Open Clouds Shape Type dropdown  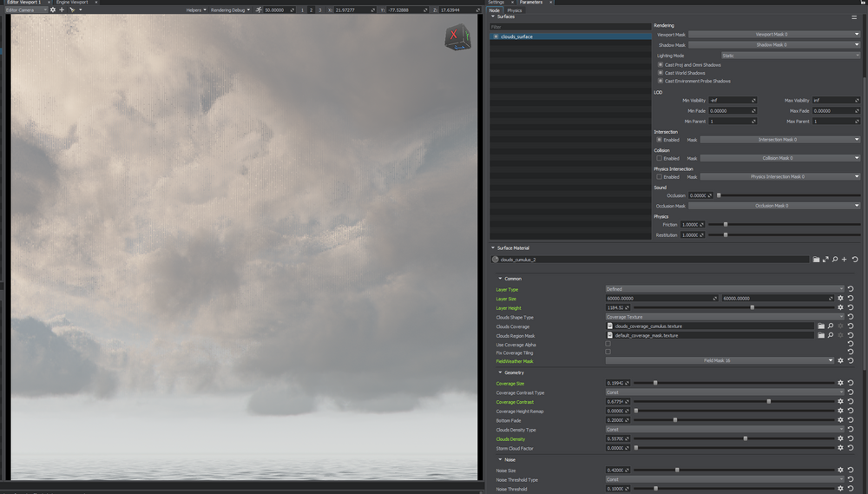coord(725,317)
